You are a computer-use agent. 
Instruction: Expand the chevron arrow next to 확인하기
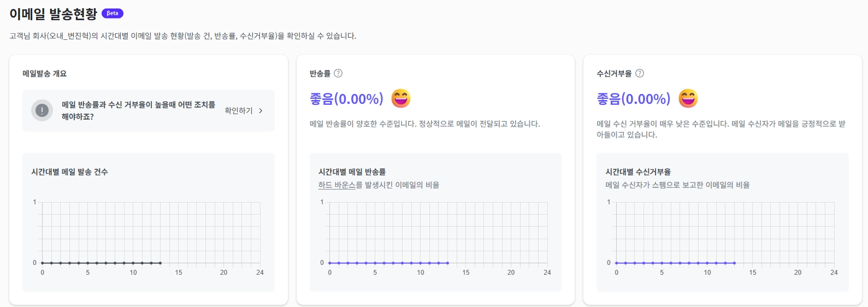(261, 110)
